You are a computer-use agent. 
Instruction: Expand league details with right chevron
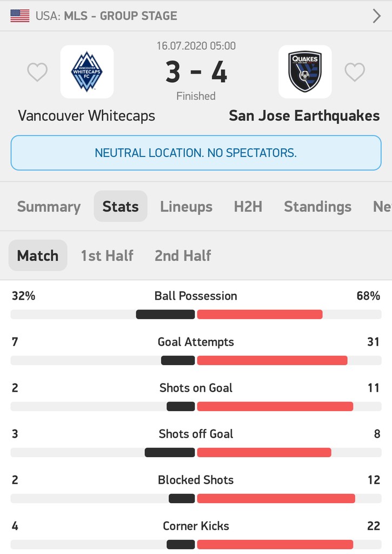click(x=376, y=16)
